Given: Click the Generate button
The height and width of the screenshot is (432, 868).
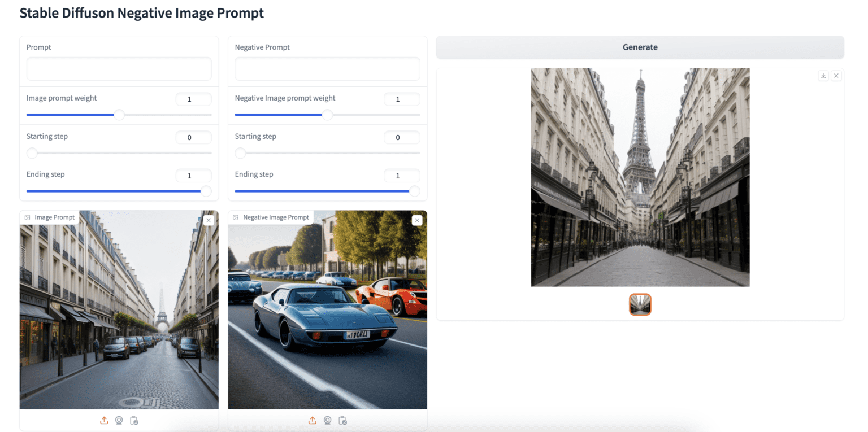Looking at the screenshot, I should (640, 47).
